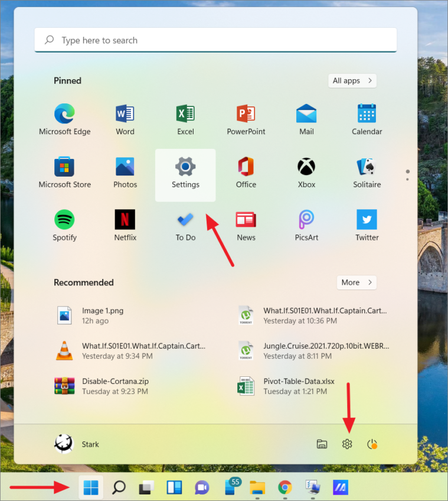Open the Xbox app

point(306,173)
